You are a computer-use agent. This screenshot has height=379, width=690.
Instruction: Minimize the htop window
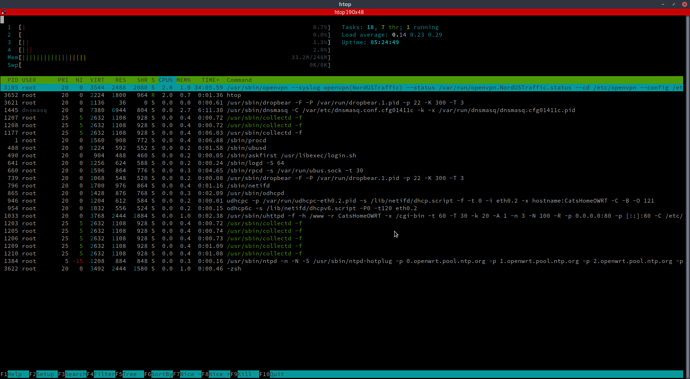[x=663, y=4]
